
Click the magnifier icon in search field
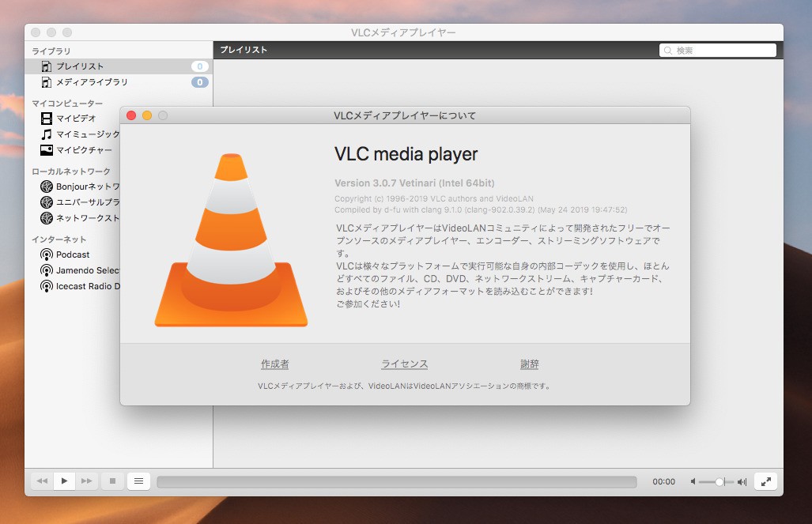668,51
